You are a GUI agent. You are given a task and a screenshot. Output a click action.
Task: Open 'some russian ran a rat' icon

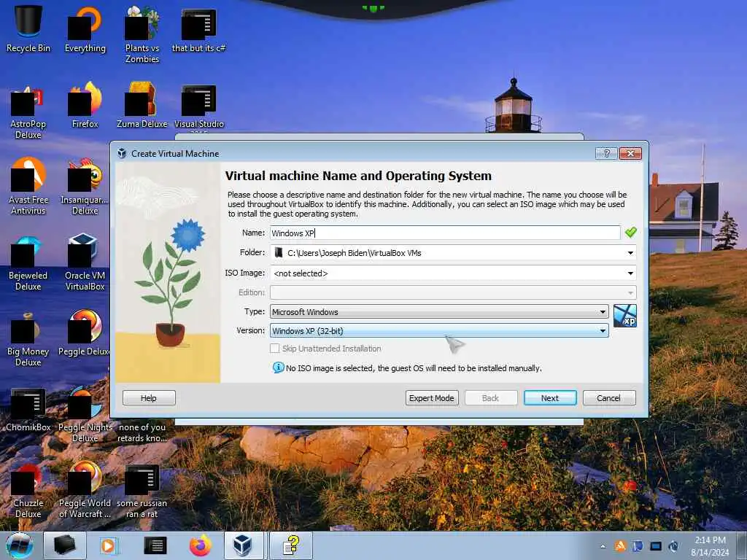pyautogui.click(x=142, y=491)
